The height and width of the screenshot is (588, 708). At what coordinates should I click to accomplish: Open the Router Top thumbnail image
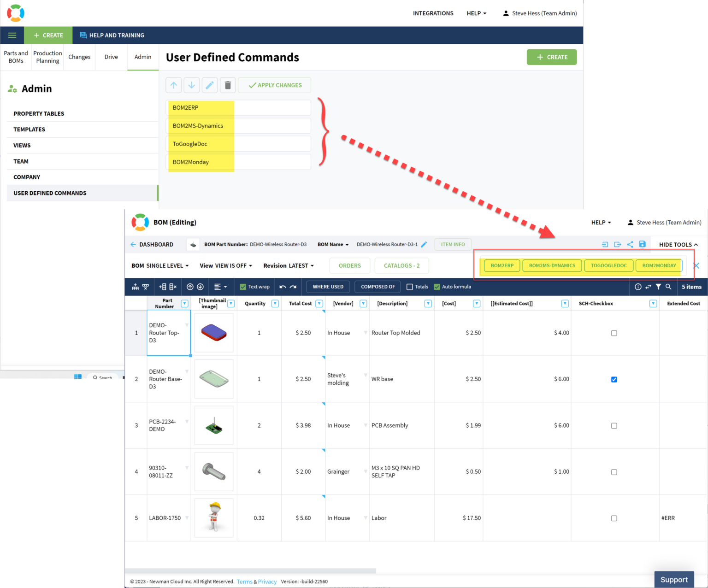214,333
